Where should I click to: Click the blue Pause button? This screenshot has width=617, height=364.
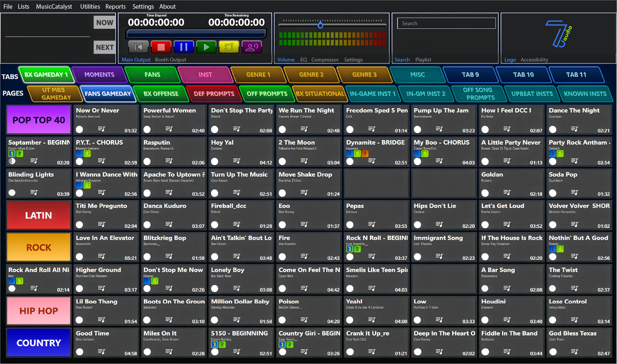coord(184,47)
